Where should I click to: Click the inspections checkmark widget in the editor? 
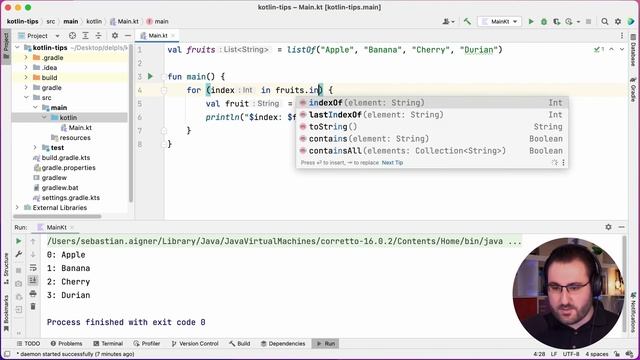pos(599,49)
